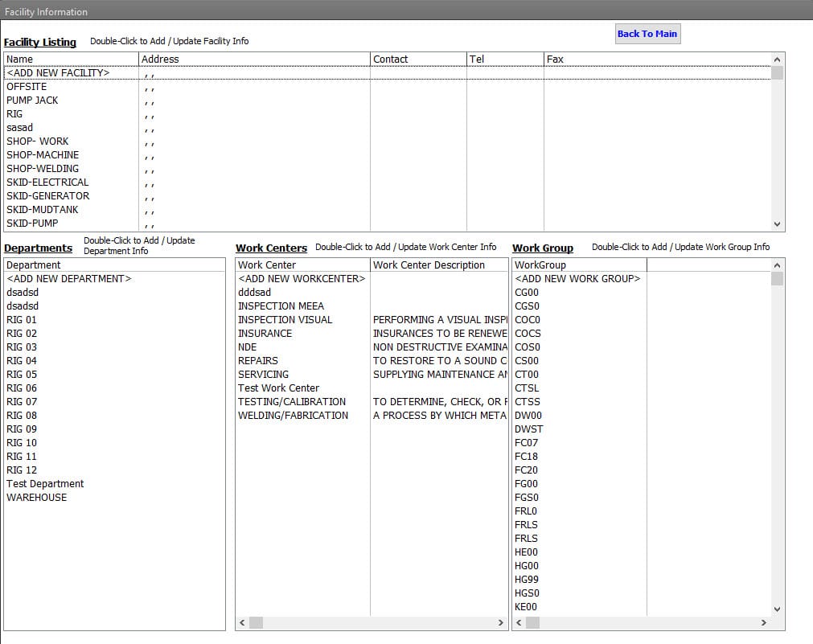
Task: Click up arrow of Work Group vertical scrollbar
Action: (x=778, y=265)
